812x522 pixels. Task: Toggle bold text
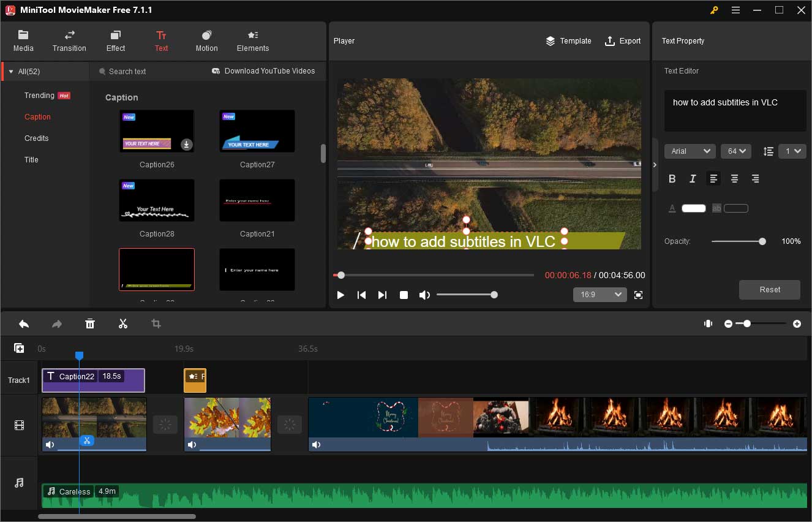pos(672,179)
